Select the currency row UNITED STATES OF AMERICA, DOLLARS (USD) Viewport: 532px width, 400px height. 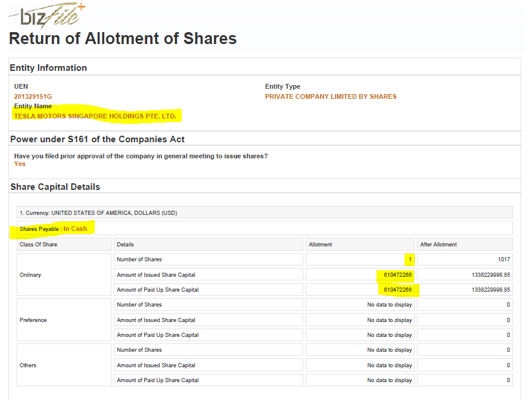point(265,212)
